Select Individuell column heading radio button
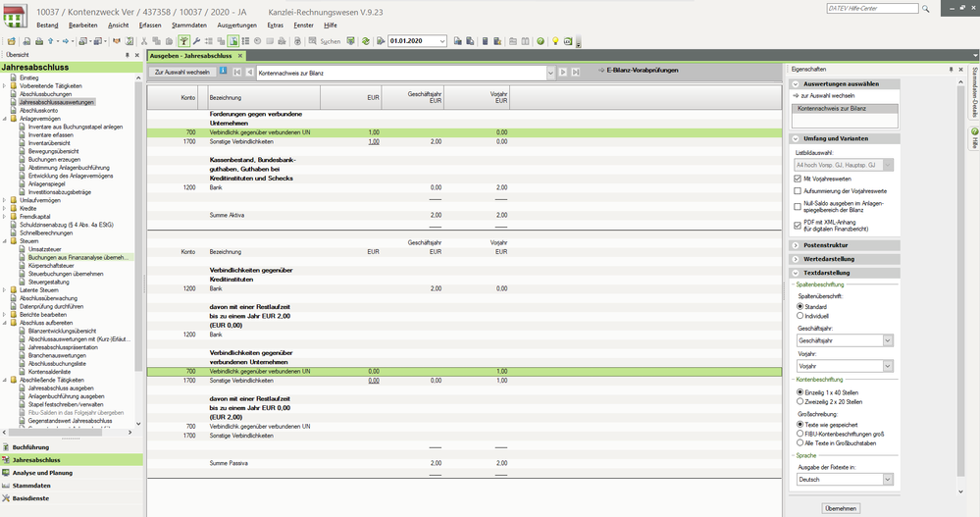The width and height of the screenshot is (980, 517). pos(800,316)
